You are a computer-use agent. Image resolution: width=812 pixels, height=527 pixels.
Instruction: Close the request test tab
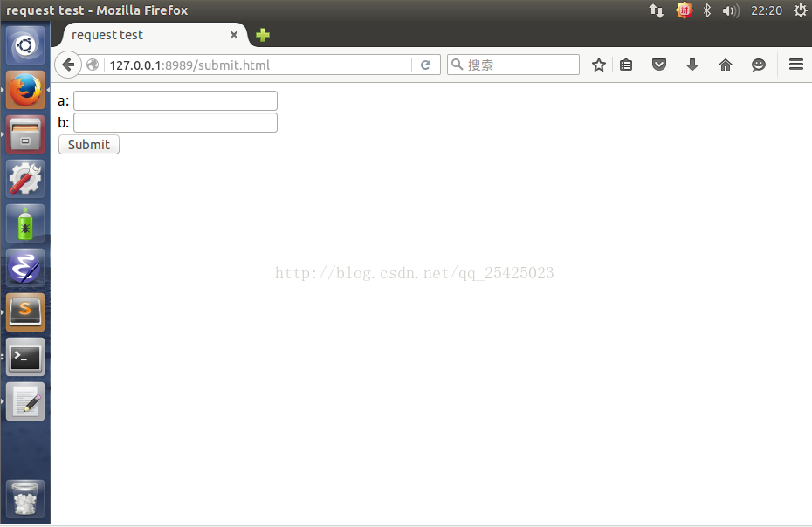tap(234, 35)
